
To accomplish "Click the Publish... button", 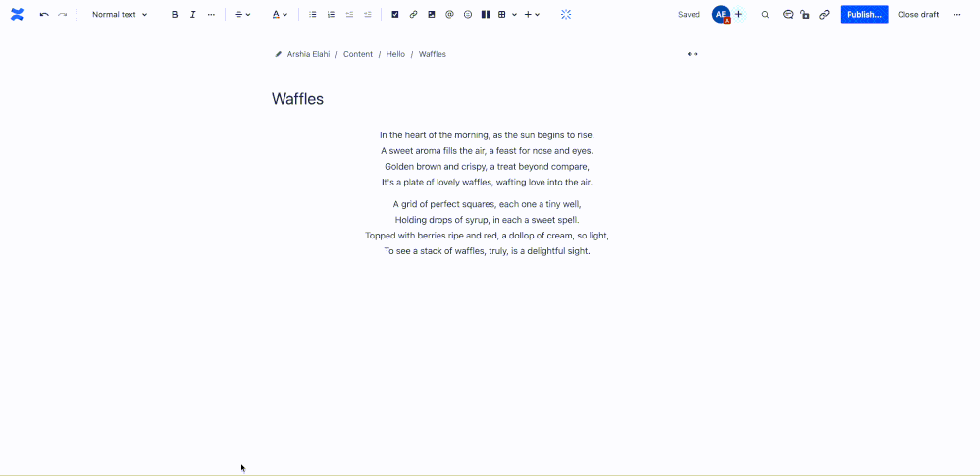I will pyautogui.click(x=864, y=15).
